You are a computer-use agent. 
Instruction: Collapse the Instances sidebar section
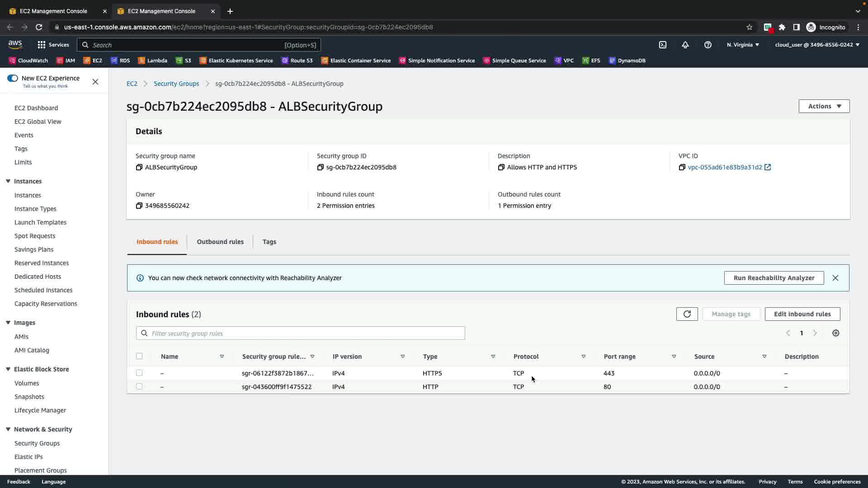tap(8, 181)
